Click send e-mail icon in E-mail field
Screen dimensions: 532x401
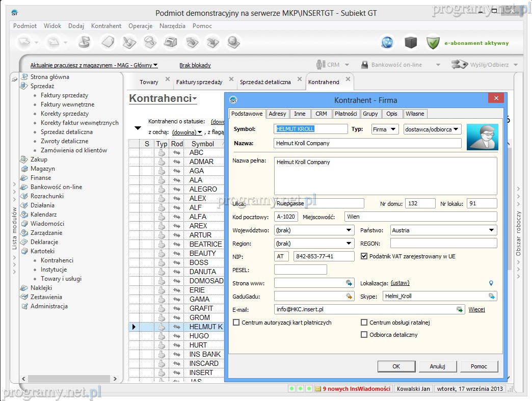click(459, 309)
